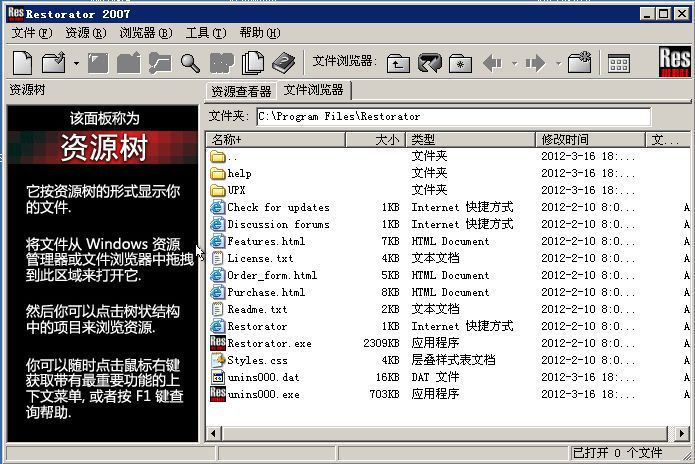Open the 资源(R) menu
The image size is (695, 464).
86,33
